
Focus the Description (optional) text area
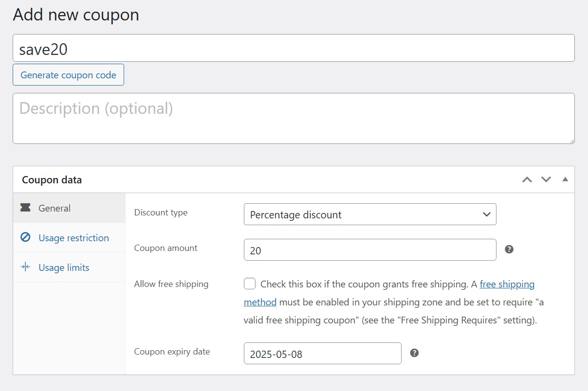click(294, 118)
